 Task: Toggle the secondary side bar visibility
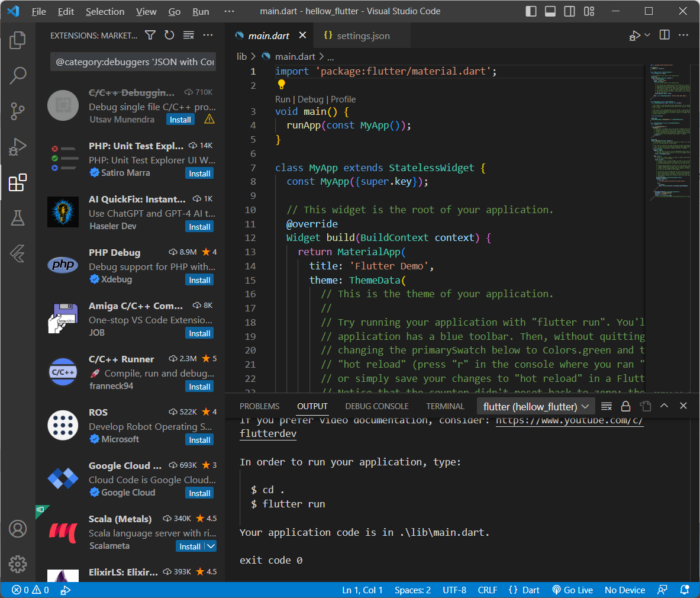(x=570, y=11)
